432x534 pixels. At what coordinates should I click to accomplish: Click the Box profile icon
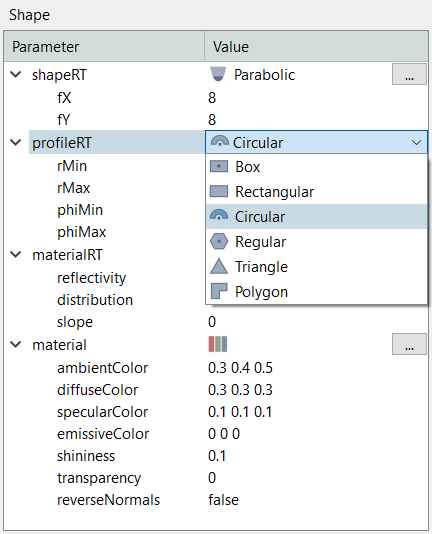[219, 167]
